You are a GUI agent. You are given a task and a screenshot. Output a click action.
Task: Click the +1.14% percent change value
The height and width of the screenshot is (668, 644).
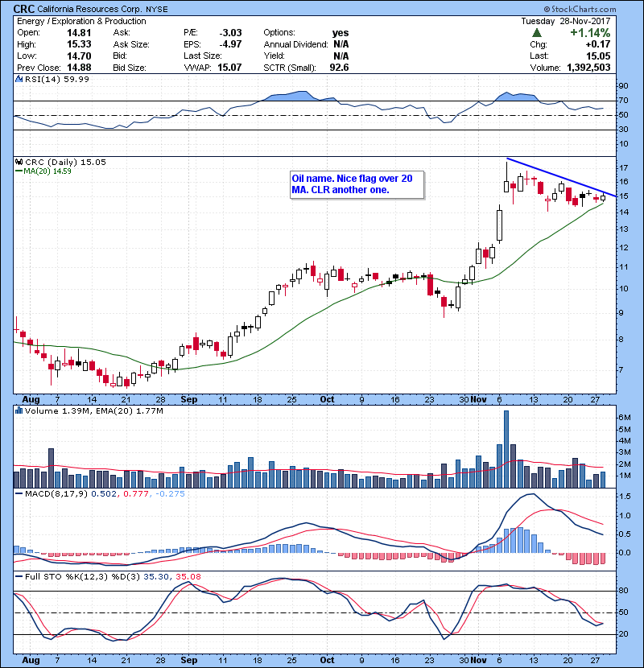(x=590, y=33)
